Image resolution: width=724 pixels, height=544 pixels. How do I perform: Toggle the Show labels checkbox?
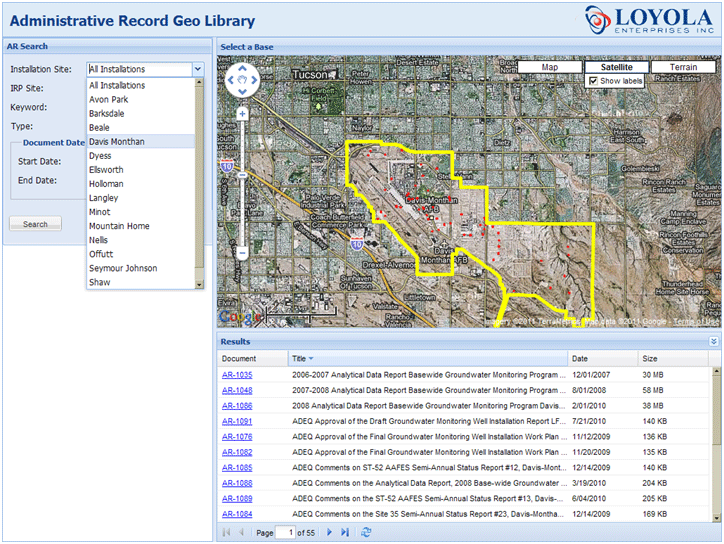[x=593, y=81]
